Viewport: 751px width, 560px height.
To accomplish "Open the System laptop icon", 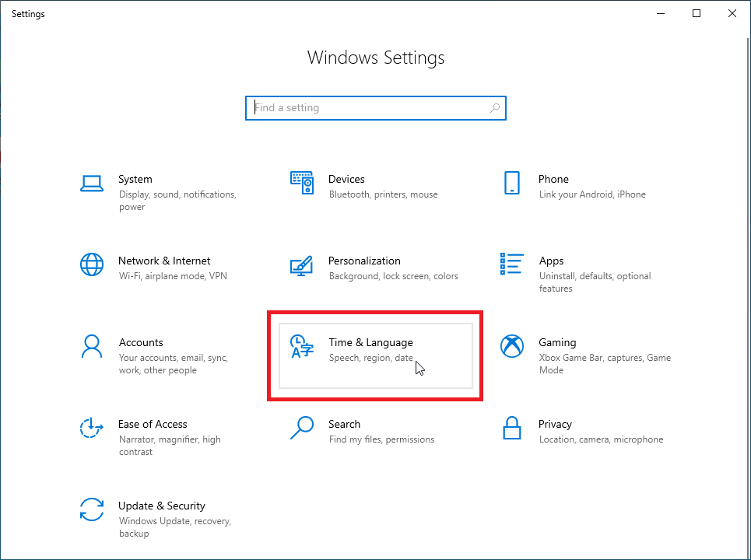I will (92, 184).
